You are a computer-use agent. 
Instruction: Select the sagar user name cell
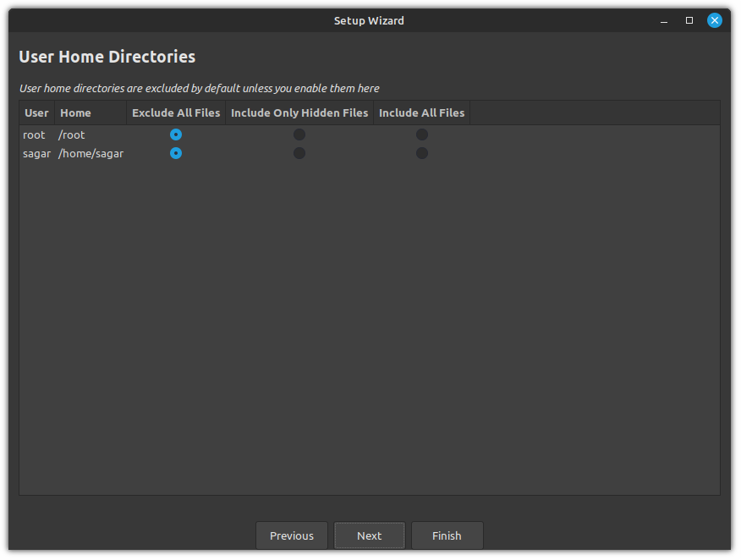click(x=36, y=154)
